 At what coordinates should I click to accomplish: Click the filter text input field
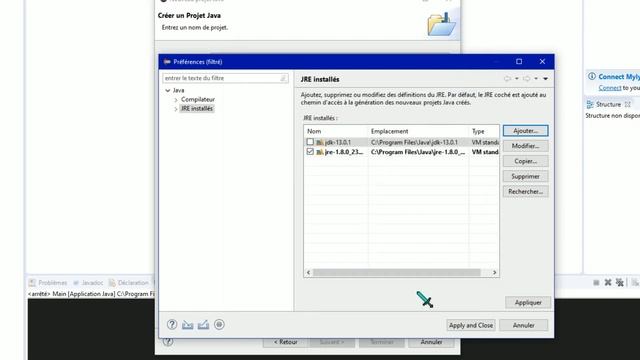(225, 78)
